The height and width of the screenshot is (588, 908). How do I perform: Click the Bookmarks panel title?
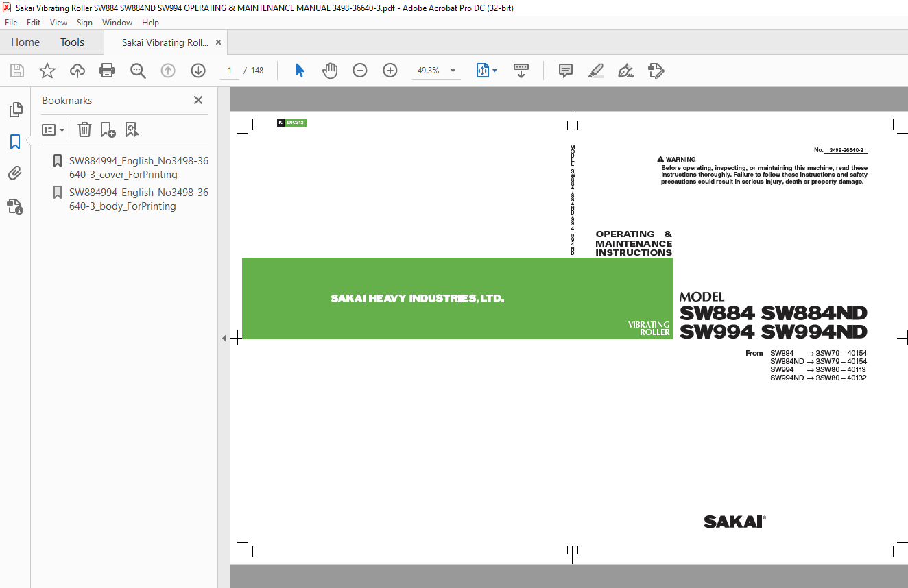[67, 100]
